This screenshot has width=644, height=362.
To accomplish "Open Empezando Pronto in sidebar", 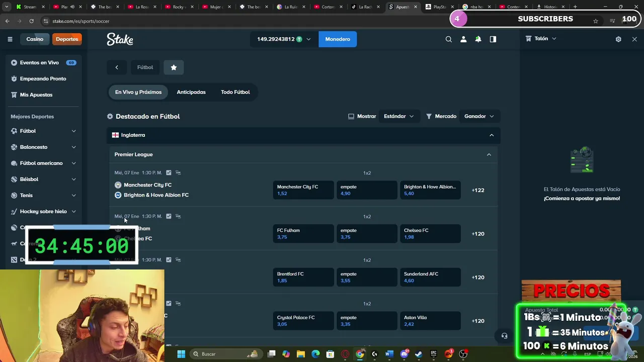I will (43, 79).
